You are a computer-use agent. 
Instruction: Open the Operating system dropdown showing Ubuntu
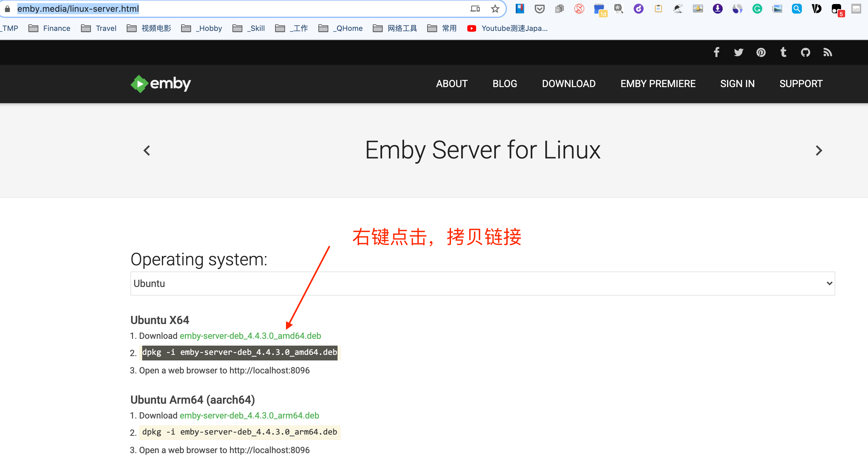coord(483,284)
